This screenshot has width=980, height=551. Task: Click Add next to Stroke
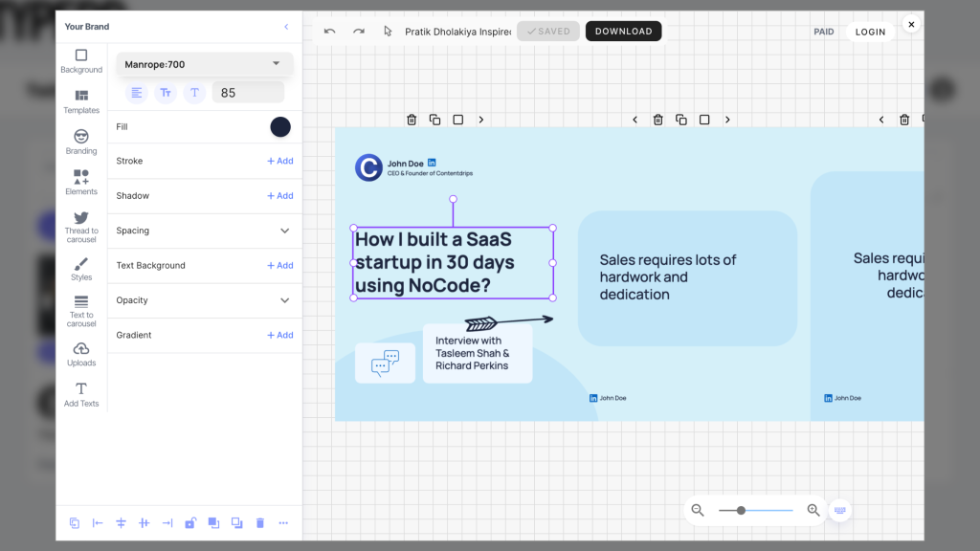tap(280, 161)
